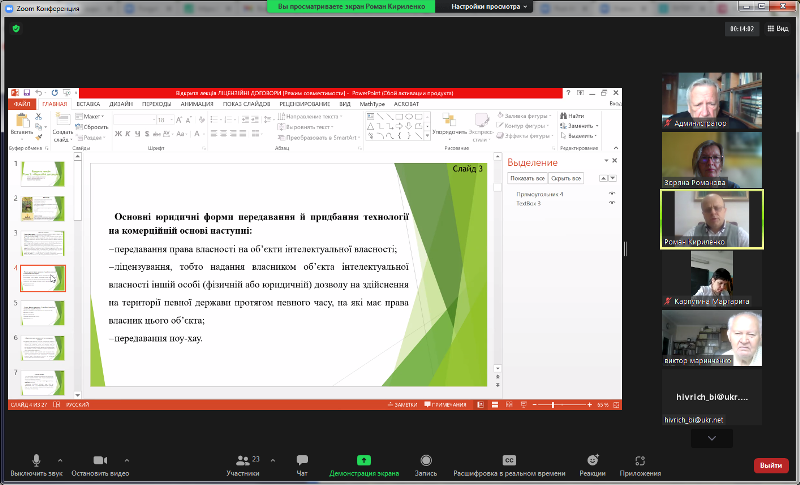The height and width of the screenshot is (485, 800).
Task: Open the ДИЗАЙН ribbon tab
Action: pyautogui.click(x=121, y=103)
